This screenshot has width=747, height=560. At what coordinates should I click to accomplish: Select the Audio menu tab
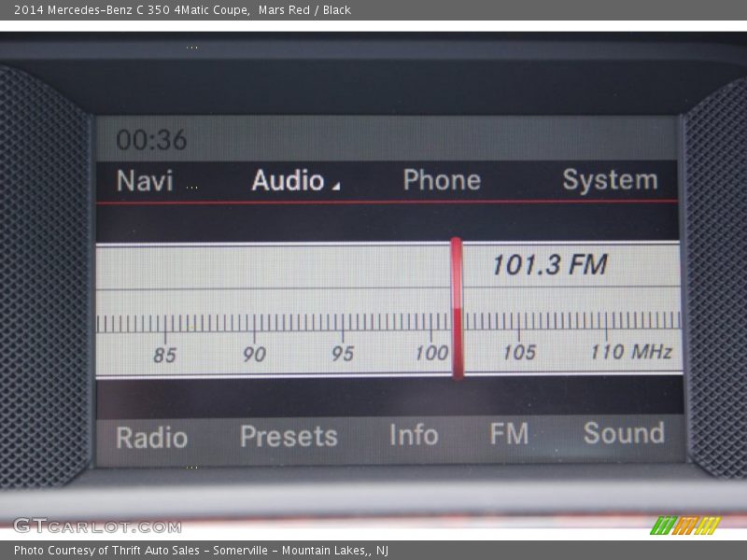(x=288, y=180)
